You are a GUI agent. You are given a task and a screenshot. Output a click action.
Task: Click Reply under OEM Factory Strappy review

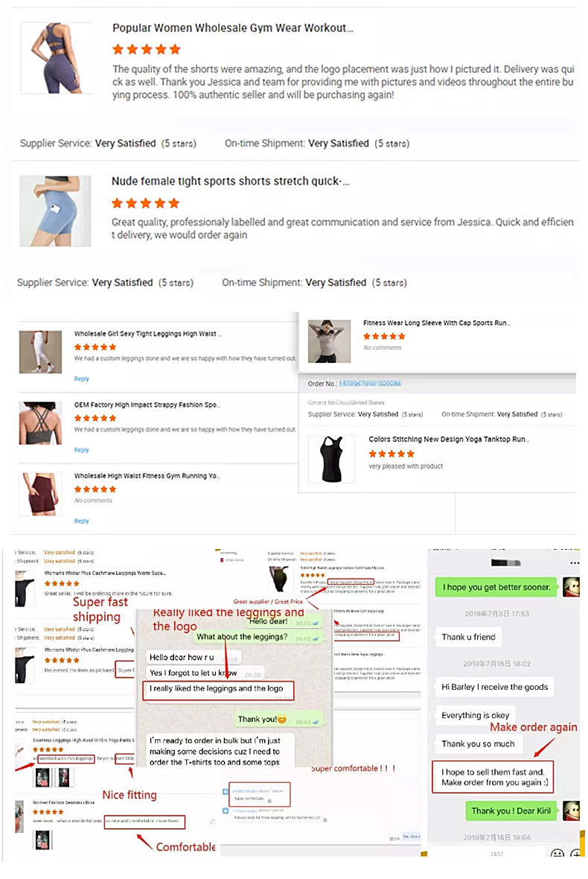(x=82, y=450)
